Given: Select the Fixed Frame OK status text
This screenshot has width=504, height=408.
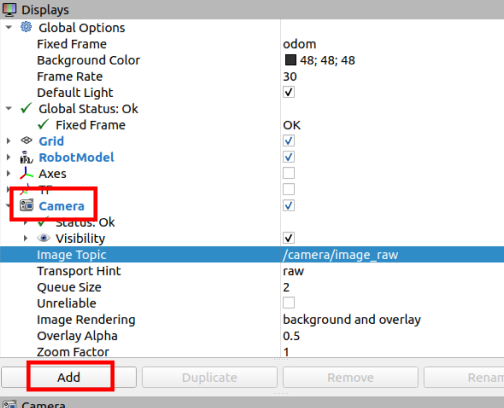Looking at the screenshot, I should point(292,125).
